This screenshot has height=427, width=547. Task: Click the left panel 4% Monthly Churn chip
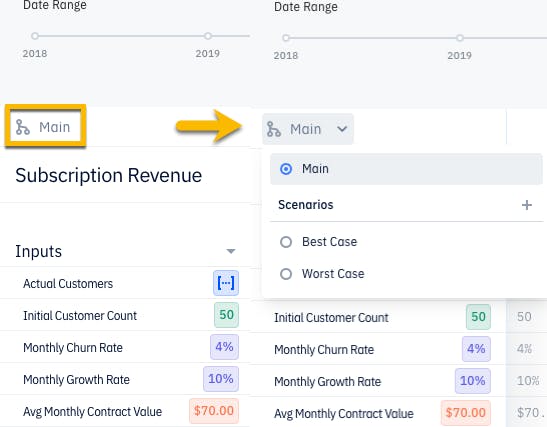[224, 347]
